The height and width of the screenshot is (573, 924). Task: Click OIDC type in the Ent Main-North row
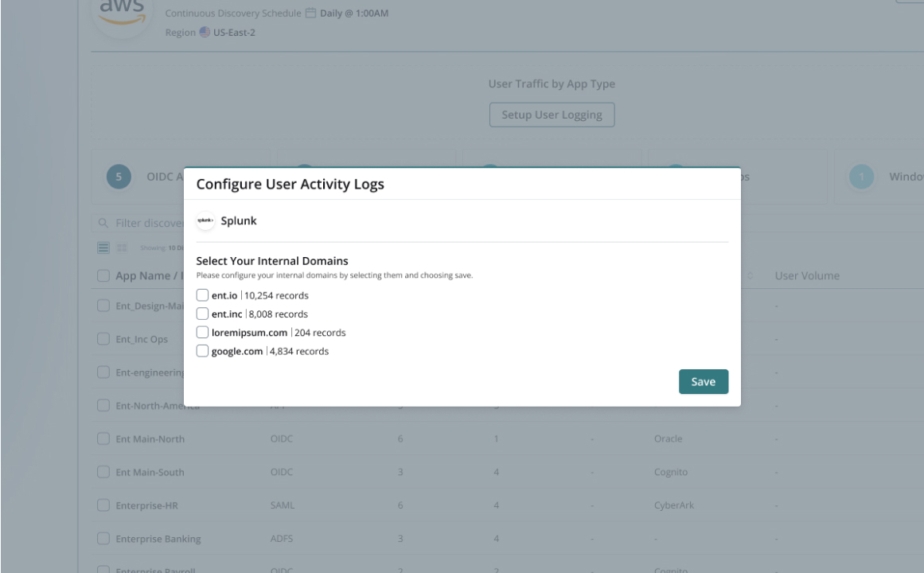282,439
